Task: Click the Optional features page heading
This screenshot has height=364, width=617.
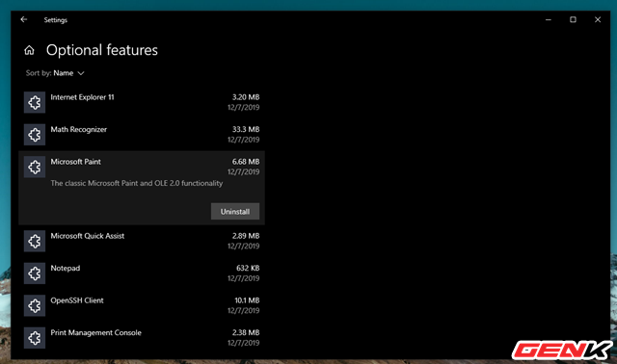Action: [102, 50]
